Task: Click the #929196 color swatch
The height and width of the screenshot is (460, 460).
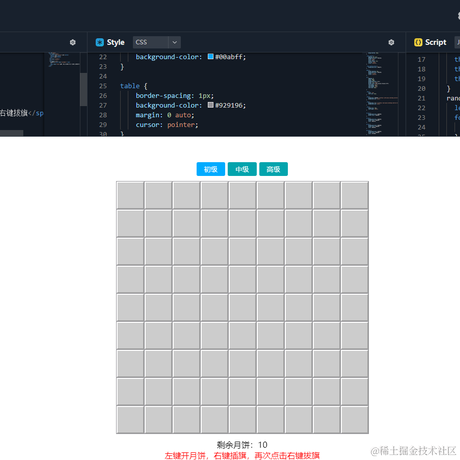Action: pos(210,105)
